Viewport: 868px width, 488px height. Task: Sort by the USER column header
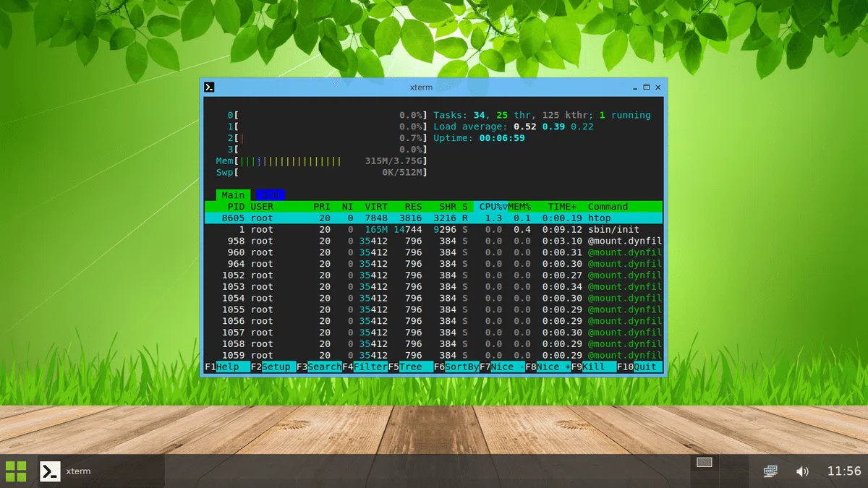coord(262,207)
